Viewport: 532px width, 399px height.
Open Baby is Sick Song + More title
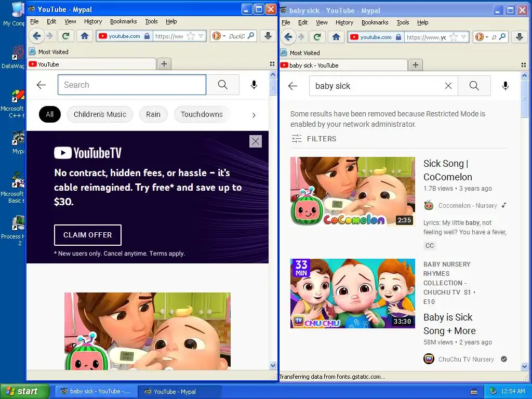pos(449,324)
